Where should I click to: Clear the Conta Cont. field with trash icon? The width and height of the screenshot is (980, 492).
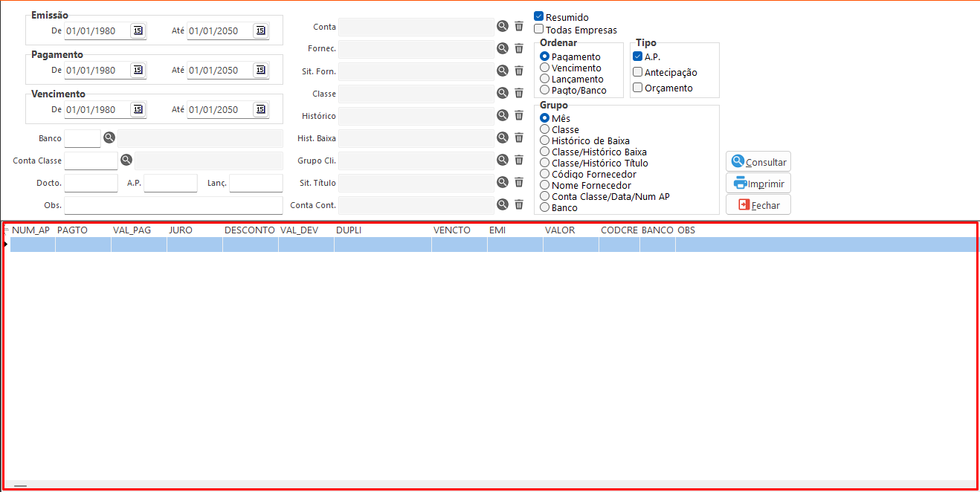[x=519, y=204]
